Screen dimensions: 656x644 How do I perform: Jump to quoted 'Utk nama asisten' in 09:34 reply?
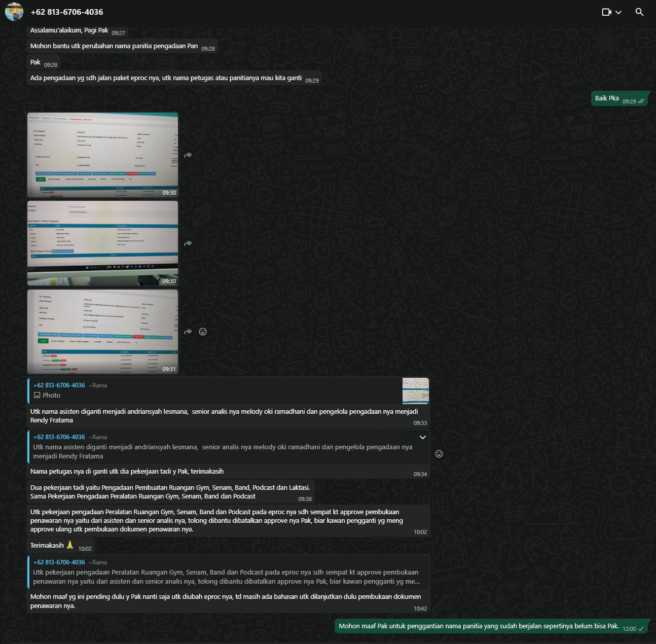228,447
